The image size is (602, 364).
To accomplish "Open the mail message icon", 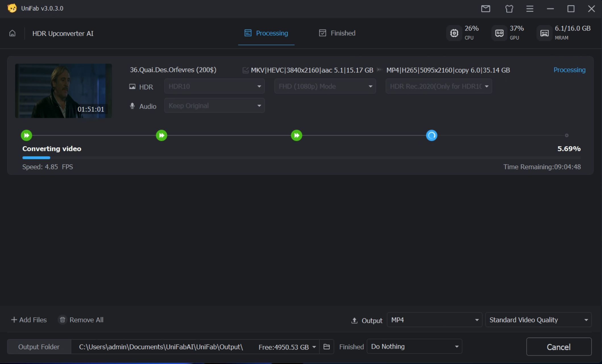I will 485,9.
